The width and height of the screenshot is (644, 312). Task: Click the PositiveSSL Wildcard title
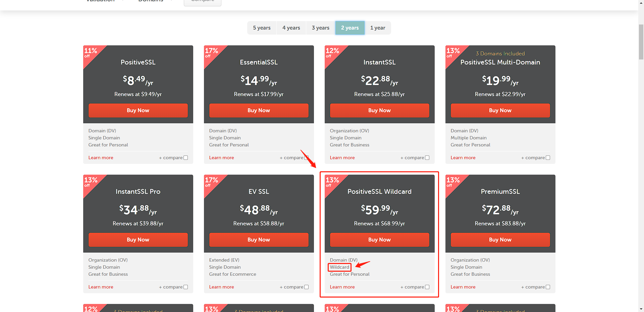380,192
